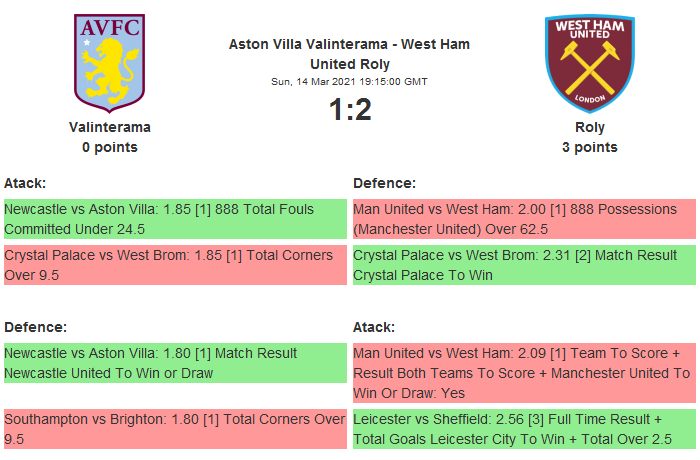700x460 pixels.
Task: Click the right-side top Defence heading
Action: (x=385, y=183)
